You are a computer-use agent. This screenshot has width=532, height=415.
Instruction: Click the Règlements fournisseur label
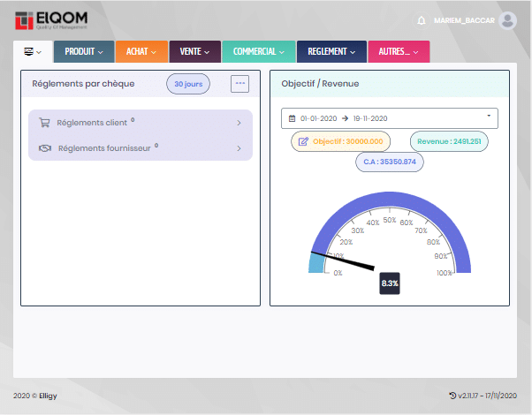tap(104, 148)
